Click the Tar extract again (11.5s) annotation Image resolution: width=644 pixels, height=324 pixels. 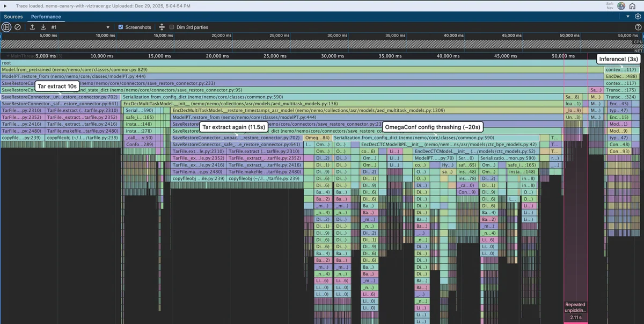tap(233, 127)
